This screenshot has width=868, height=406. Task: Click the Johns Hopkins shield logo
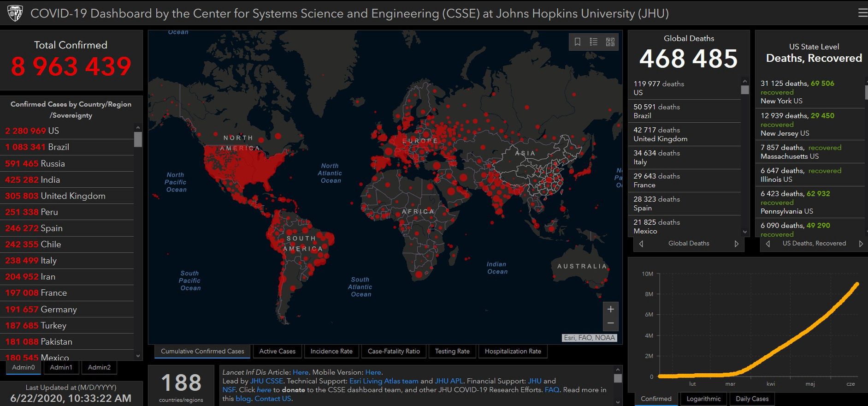tap(15, 13)
